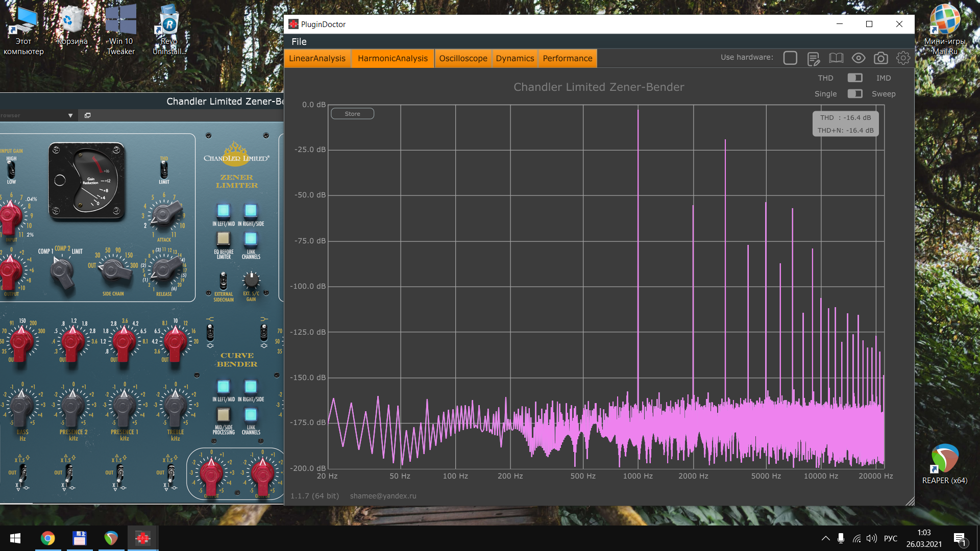Screen dimensions: 980x551
Task: Click the Side Chain filter knob
Action: (113, 269)
